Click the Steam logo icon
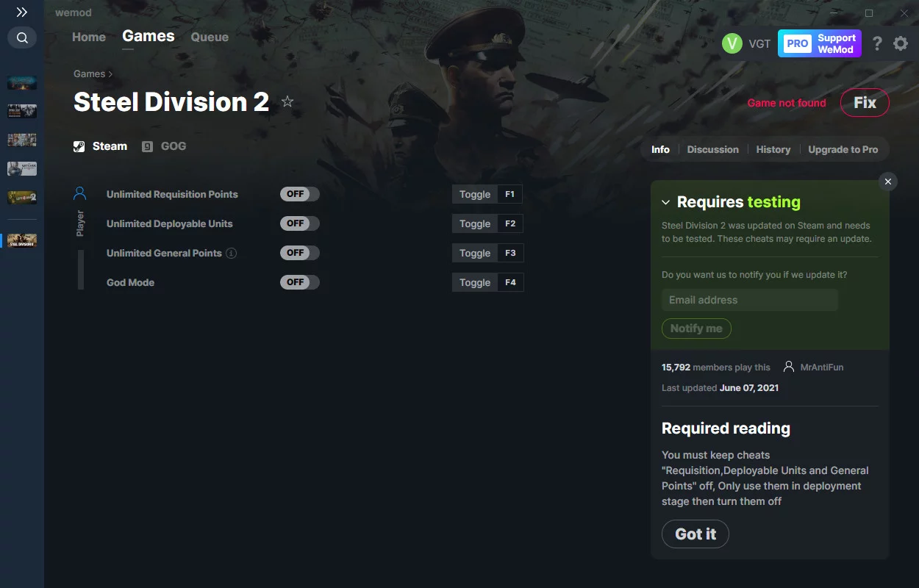The height and width of the screenshot is (588, 919). (x=79, y=146)
